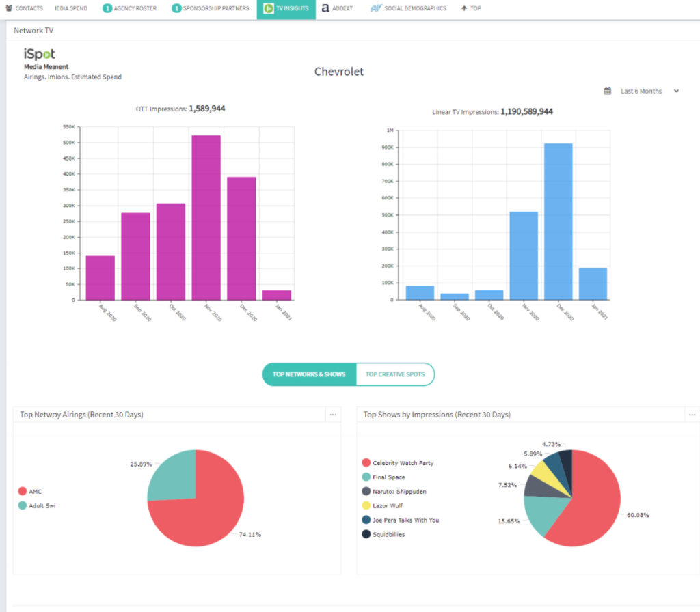700x612 pixels.
Task: Select the TV Insights tab
Action: 286,8
